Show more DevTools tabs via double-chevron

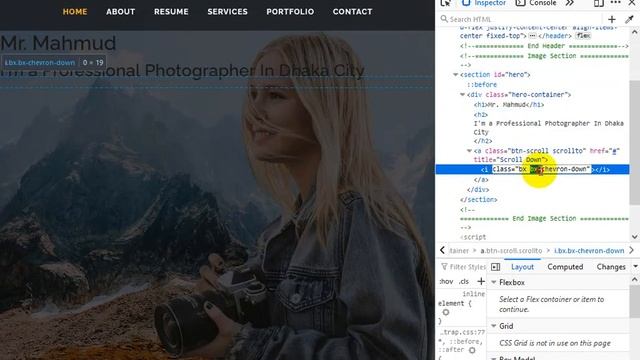570,3
